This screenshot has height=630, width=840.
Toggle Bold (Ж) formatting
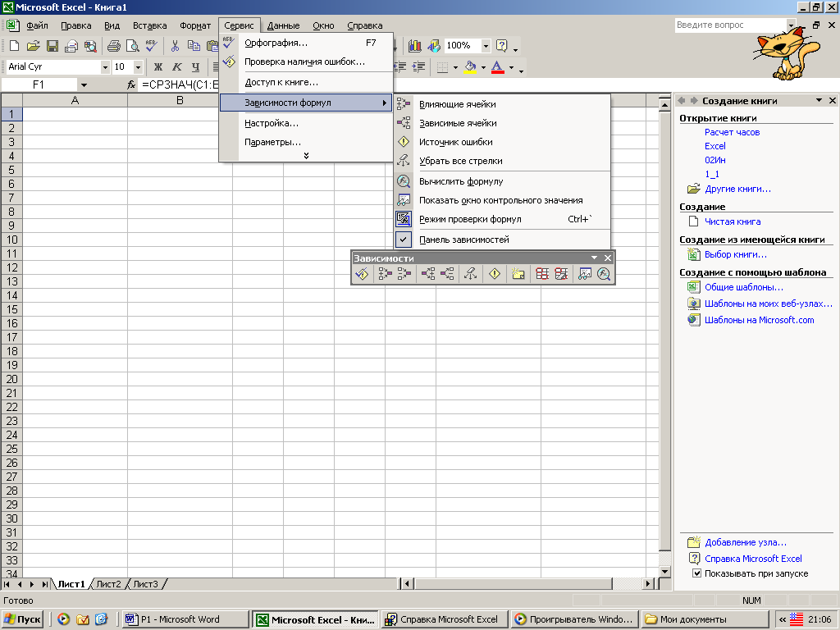pos(158,67)
